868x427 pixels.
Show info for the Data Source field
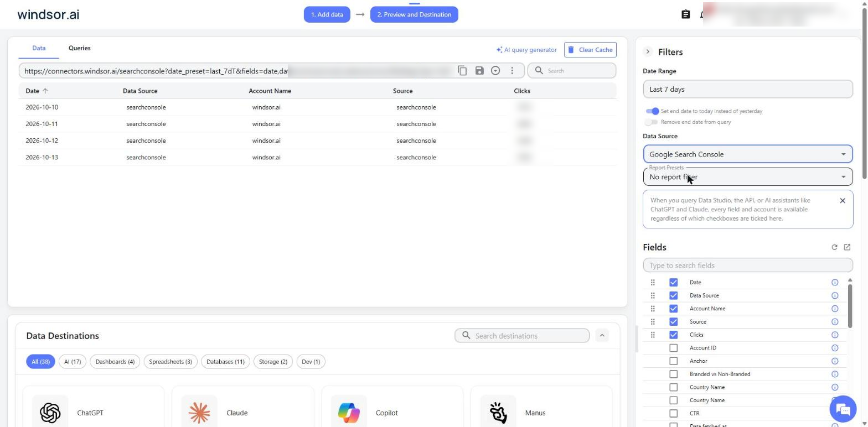point(835,295)
